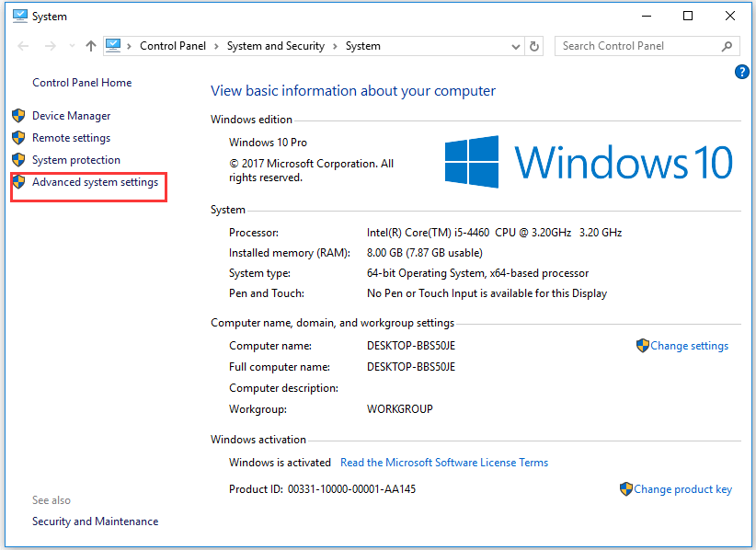Close the System window
Screen dimensions: 756x550
tap(730, 16)
